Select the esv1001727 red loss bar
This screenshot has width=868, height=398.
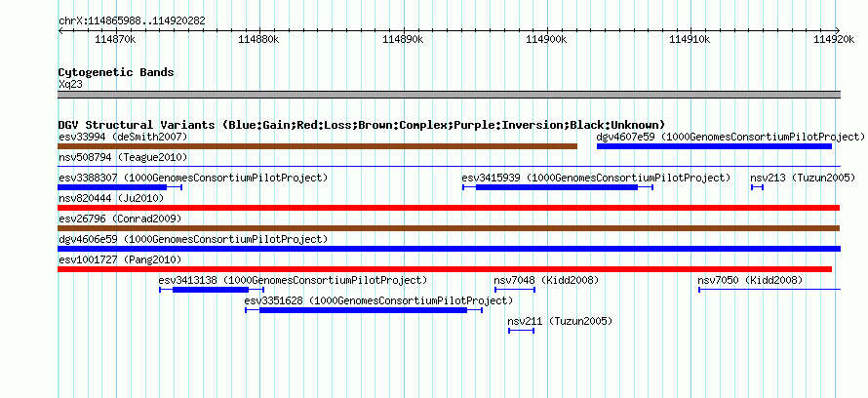click(445, 269)
